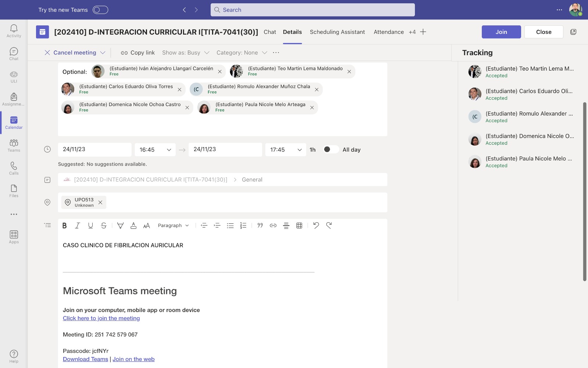The image size is (588, 368).
Task: Open the Paragraph style dropdown
Action: [x=173, y=226]
